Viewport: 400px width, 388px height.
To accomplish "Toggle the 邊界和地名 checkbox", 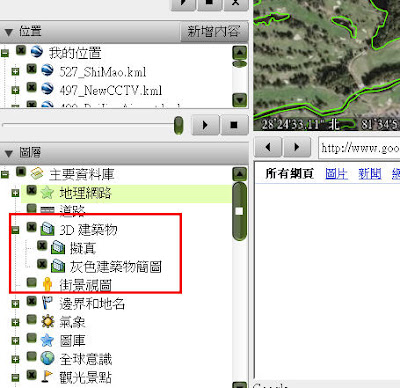I will [x=31, y=301].
